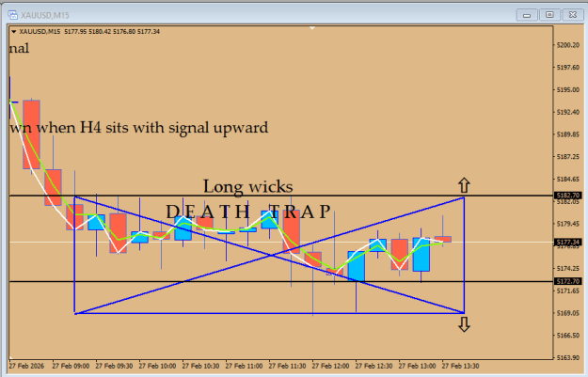The height and width of the screenshot is (377, 588).
Task: Click the '27 Feb 09:00' time label
Action: (x=71, y=366)
